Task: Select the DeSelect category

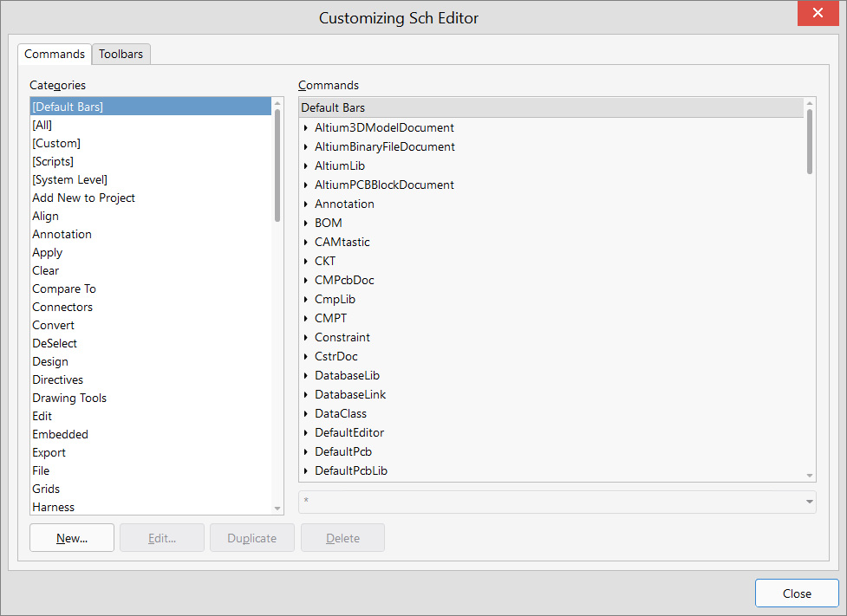Action: (x=151, y=343)
